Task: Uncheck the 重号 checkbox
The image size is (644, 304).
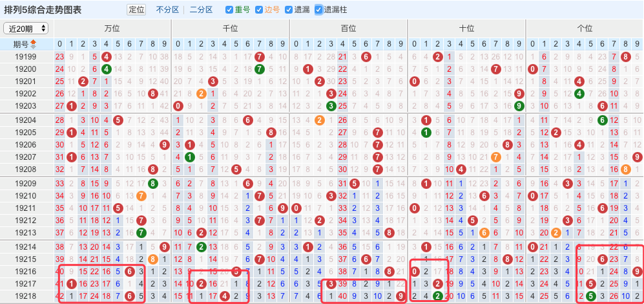Action: pos(229,10)
